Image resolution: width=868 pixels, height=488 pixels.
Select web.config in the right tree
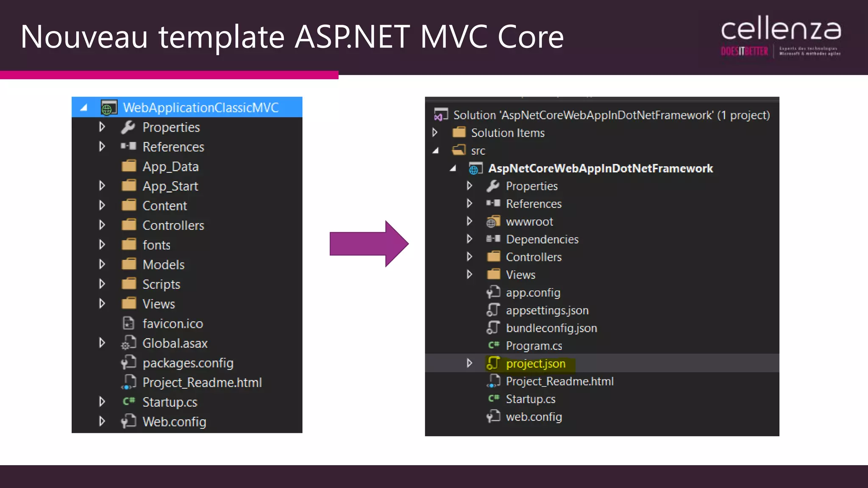click(534, 417)
